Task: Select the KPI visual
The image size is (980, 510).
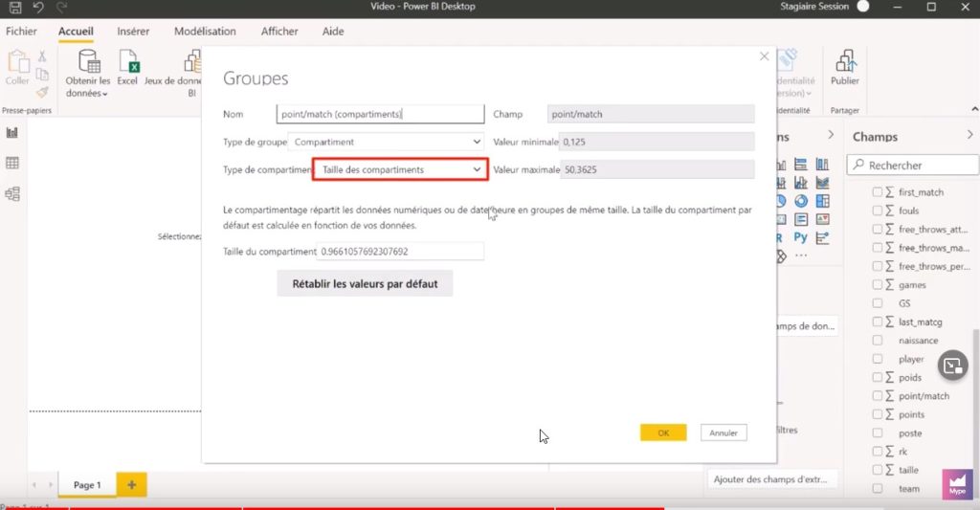Action: coord(822,219)
